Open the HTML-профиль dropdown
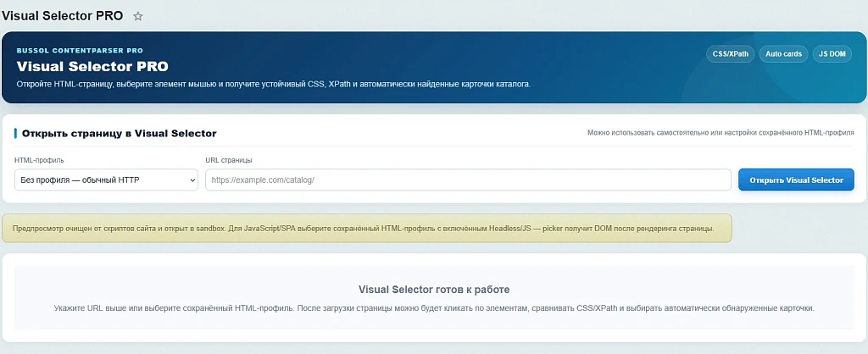This screenshot has width=868, height=354. [106, 180]
